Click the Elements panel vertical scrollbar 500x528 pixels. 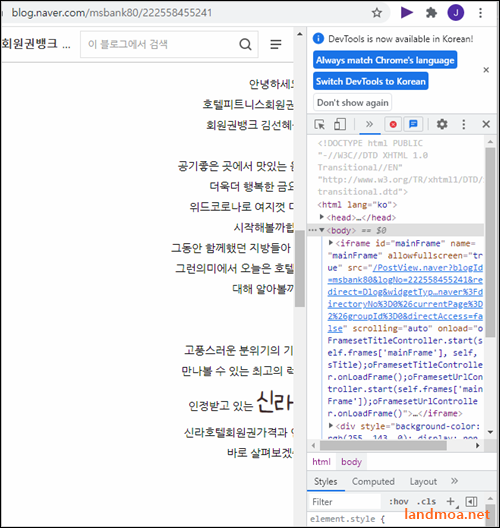(x=490, y=242)
